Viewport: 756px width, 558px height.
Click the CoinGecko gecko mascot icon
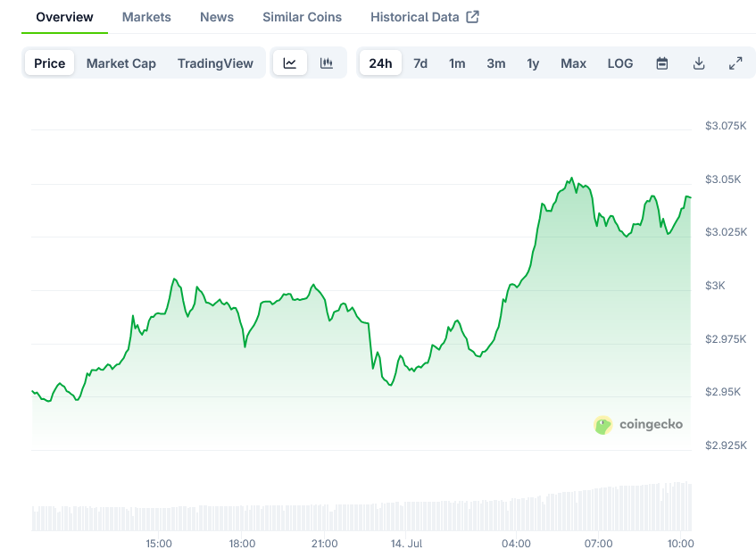603,425
